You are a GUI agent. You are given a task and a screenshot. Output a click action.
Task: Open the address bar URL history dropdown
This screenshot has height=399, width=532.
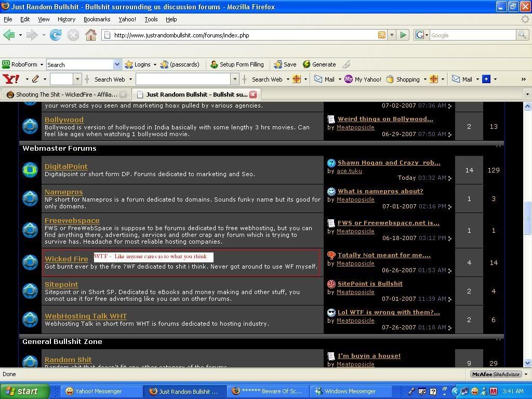pyautogui.click(x=392, y=35)
